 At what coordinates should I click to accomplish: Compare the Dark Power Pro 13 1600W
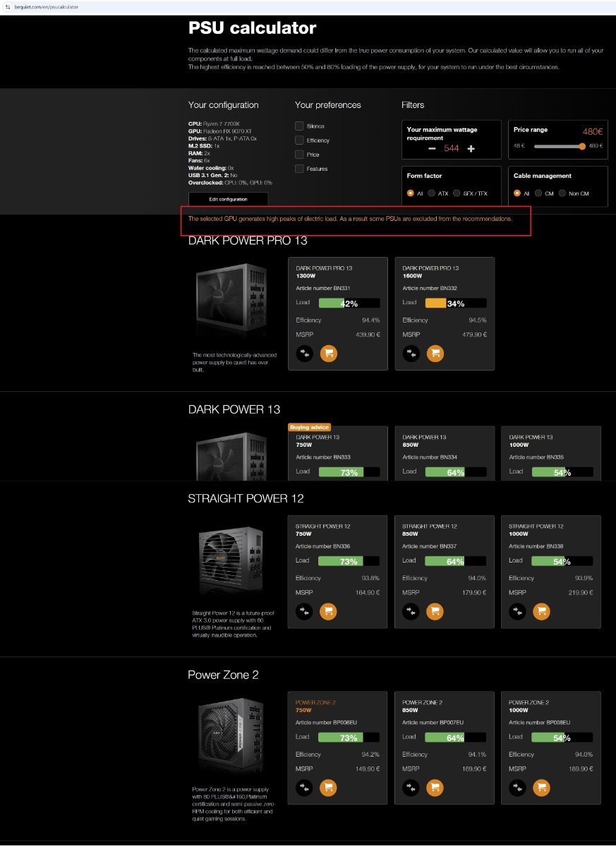[x=411, y=354]
